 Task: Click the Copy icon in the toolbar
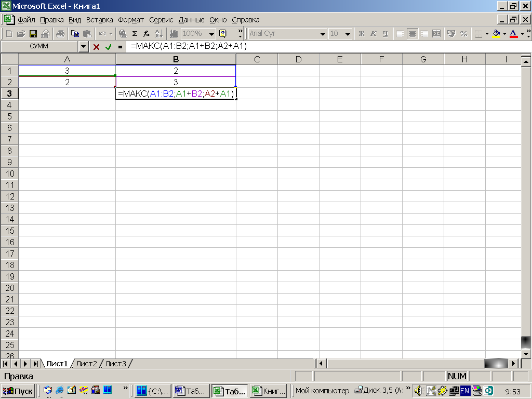75,34
